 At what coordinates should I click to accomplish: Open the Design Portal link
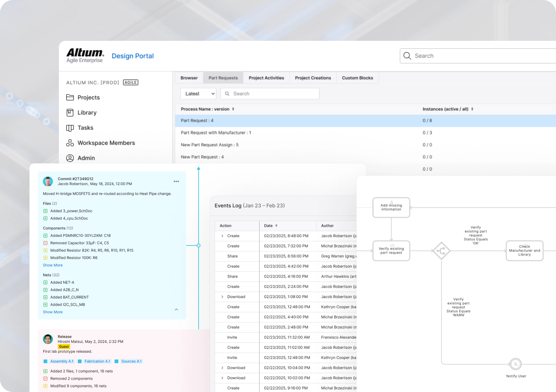point(133,56)
